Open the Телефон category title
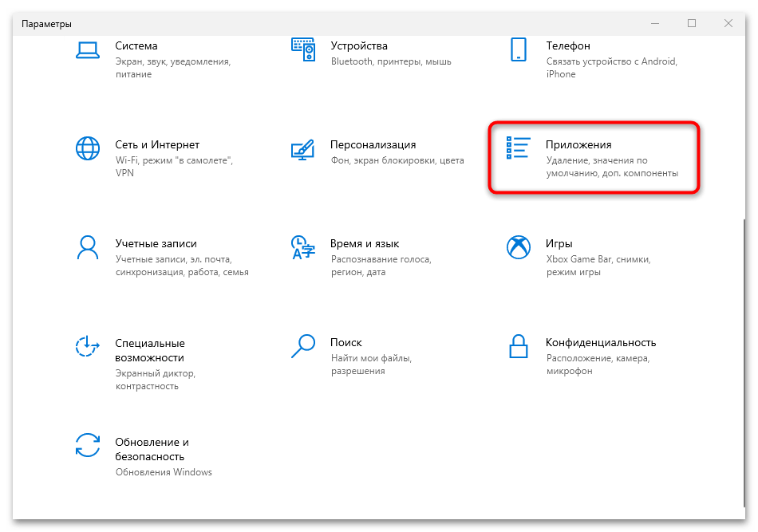 [x=568, y=46]
